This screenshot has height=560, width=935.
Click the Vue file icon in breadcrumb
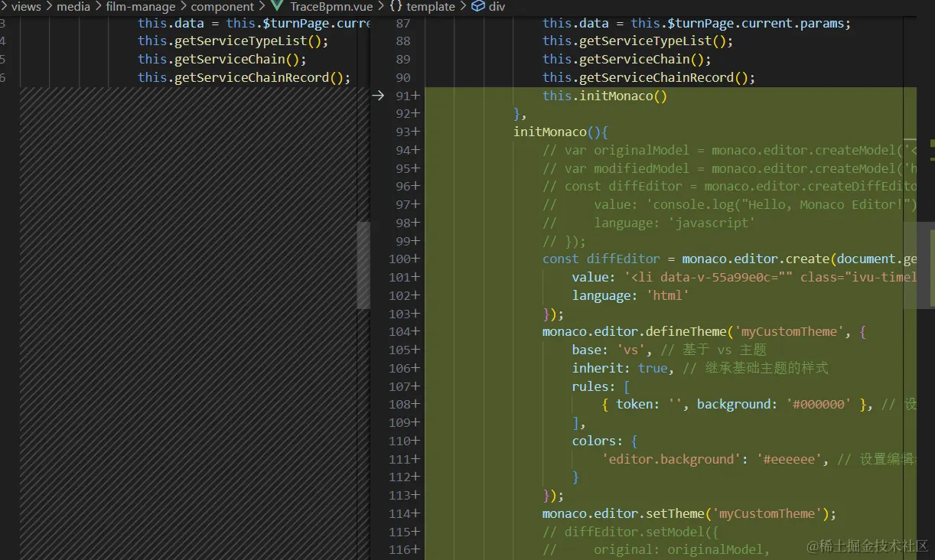pos(277,7)
